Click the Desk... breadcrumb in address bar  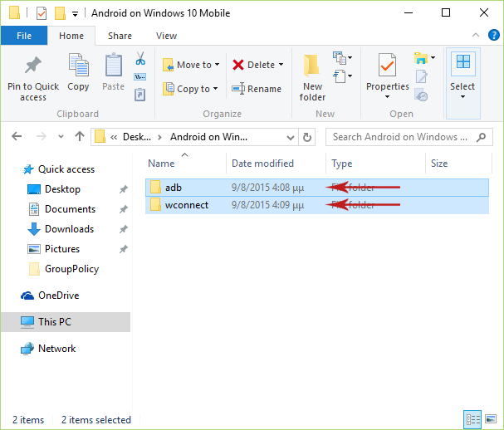click(x=137, y=137)
